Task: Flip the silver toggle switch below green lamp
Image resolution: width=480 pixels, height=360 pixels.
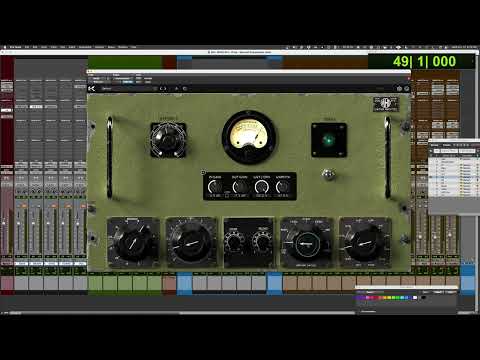Action: [329, 174]
